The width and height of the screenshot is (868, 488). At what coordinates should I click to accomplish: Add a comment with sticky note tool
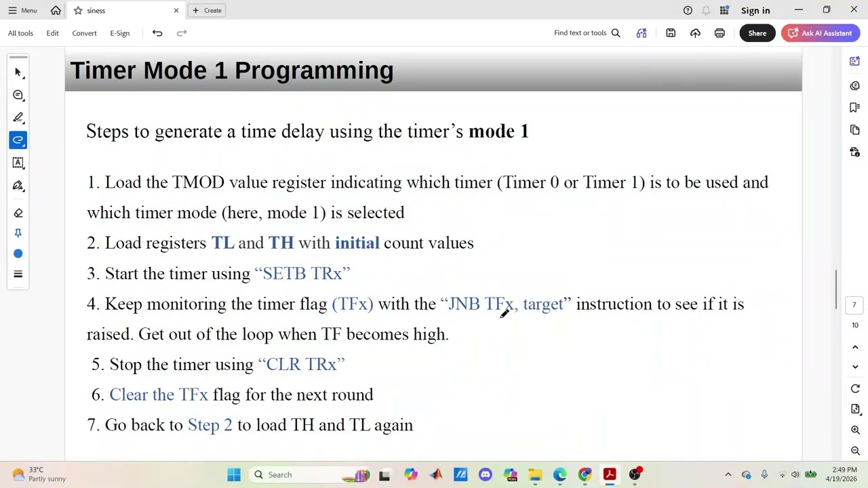click(18, 95)
